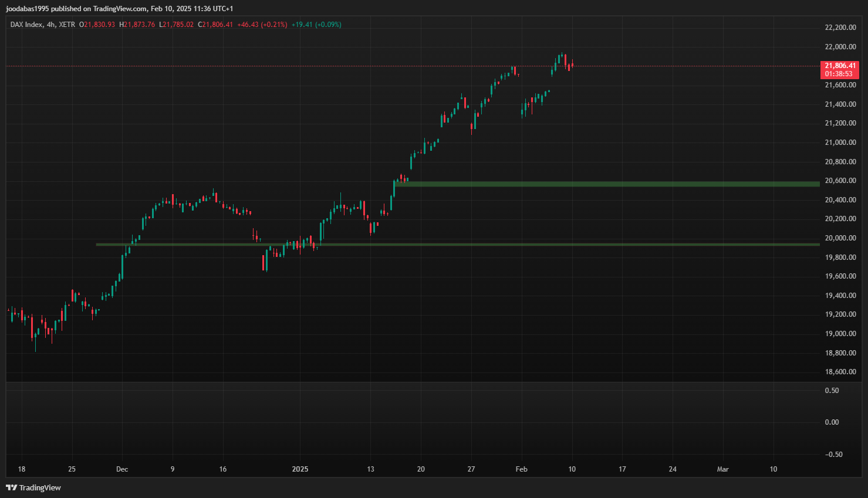868x498 pixels.
Task: Click the TradingView logo in bottom corner
Action: 33,487
